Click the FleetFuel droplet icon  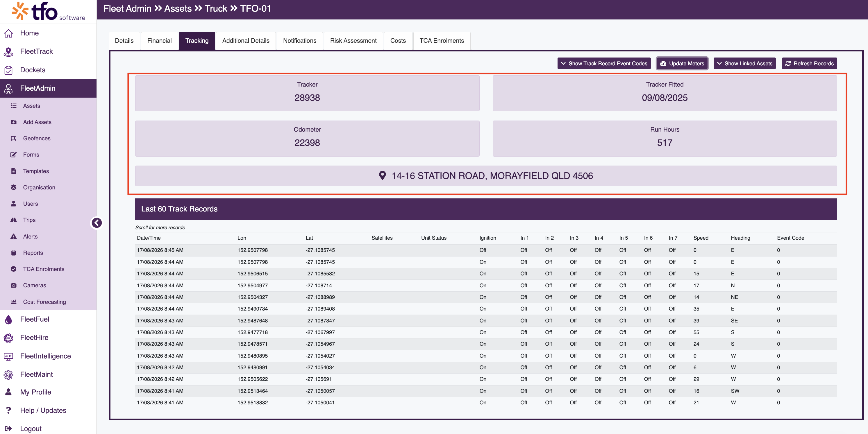click(x=8, y=319)
